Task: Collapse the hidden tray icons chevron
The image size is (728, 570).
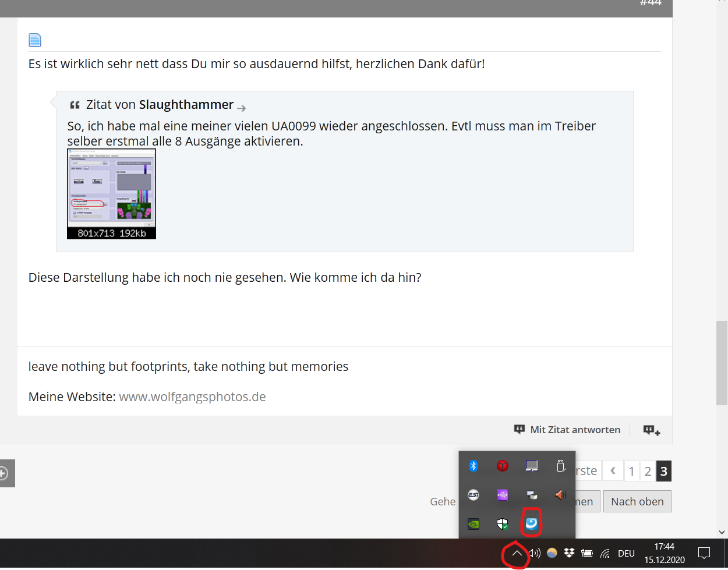Action: coord(517,553)
